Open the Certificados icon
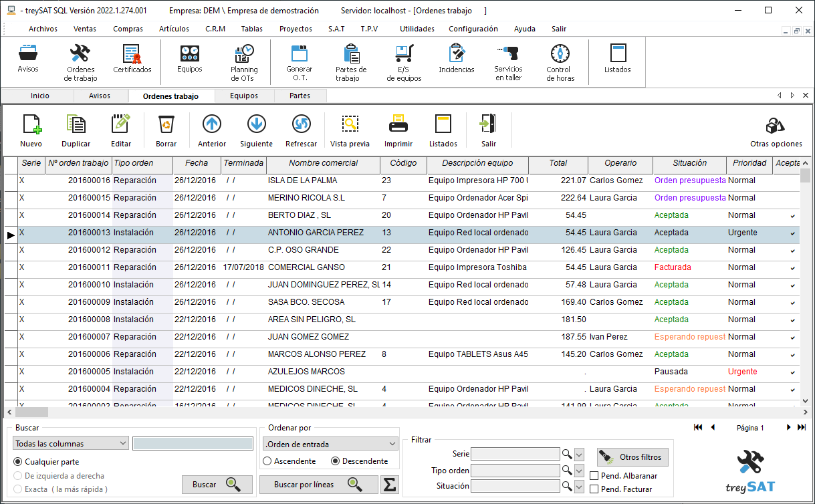The width and height of the screenshot is (815, 504). (132, 59)
